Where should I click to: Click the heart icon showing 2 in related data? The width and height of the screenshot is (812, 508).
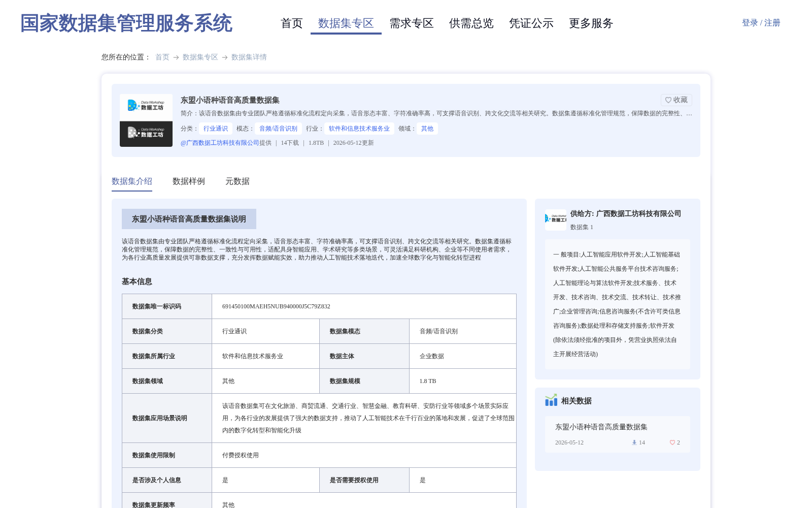[672, 442]
